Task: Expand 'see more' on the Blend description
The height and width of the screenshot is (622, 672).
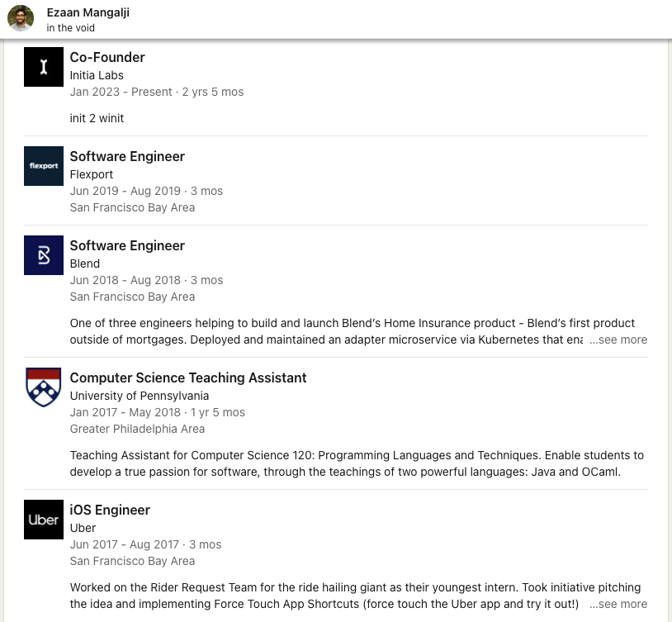Action: (x=618, y=339)
